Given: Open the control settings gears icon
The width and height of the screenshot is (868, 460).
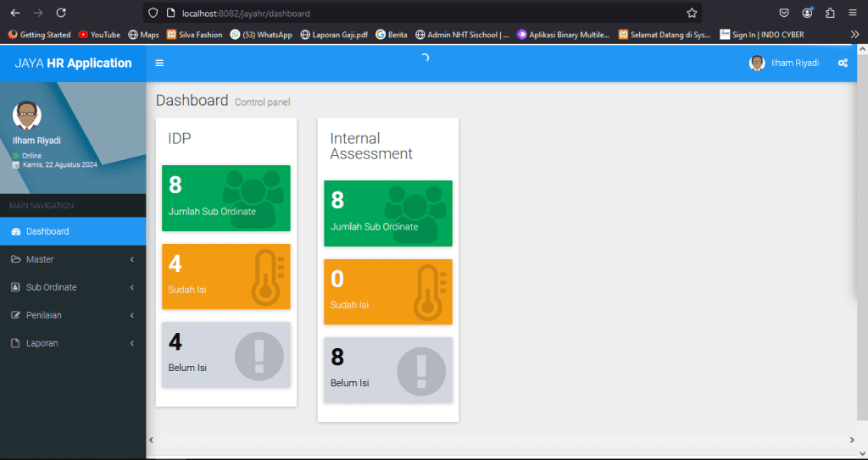Looking at the screenshot, I should [x=843, y=63].
